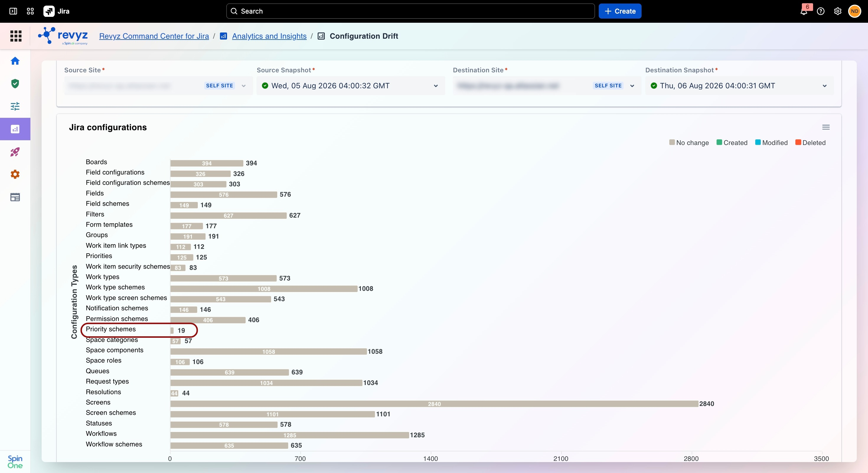Click the "Groups" axis label
868x473 pixels.
[97, 235]
